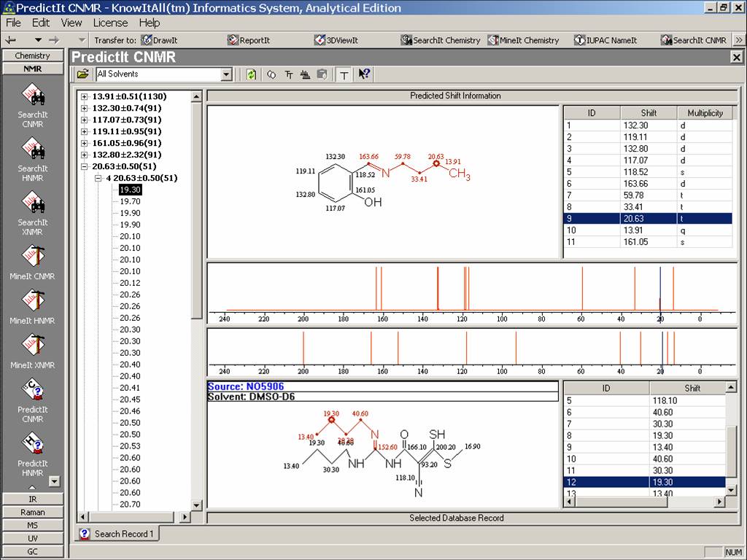Open the SearchIt XNMR sidebar tool
This screenshot has width=747, height=560.
coord(32,213)
